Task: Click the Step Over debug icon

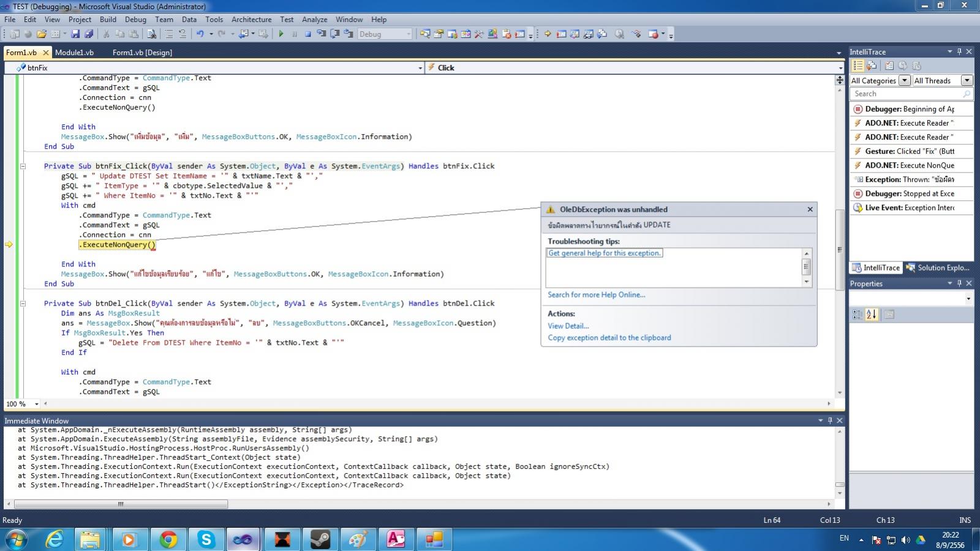Action: [335, 34]
